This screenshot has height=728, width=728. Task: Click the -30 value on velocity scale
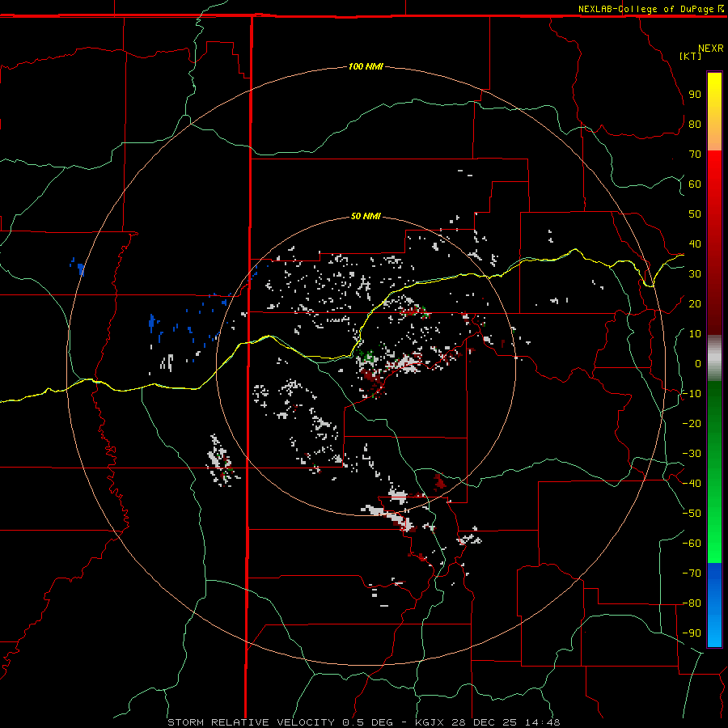(x=692, y=454)
